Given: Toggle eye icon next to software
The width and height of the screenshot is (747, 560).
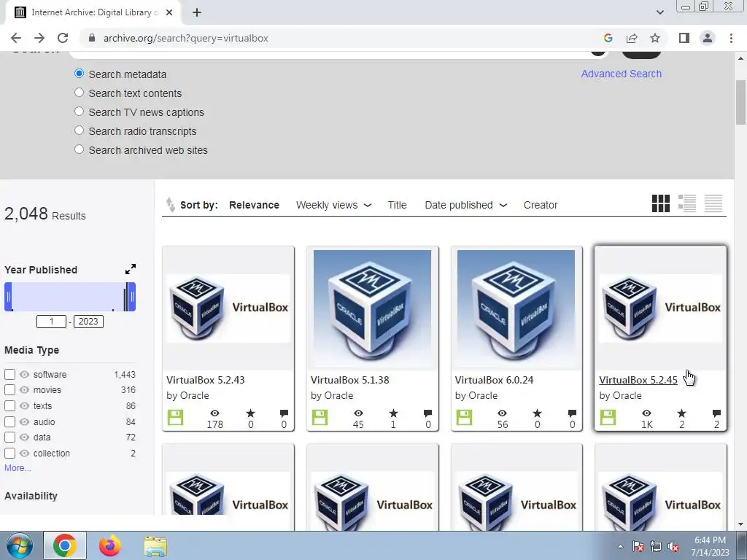Looking at the screenshot, I should click(x=24, y=375).
